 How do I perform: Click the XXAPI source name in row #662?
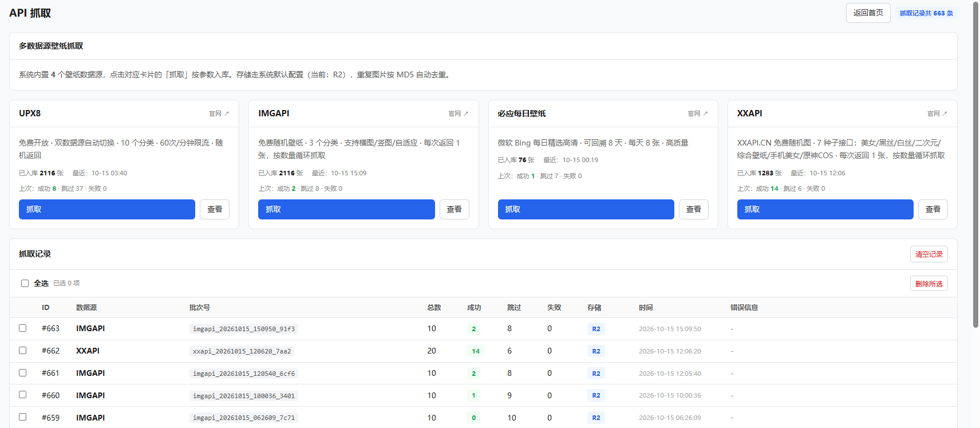point(88,351)
